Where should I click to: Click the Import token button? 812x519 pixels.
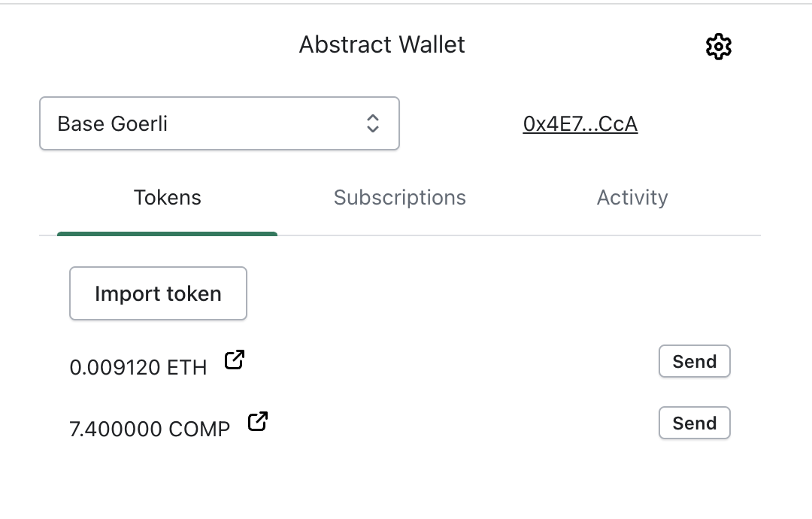(x=158, y=293)
